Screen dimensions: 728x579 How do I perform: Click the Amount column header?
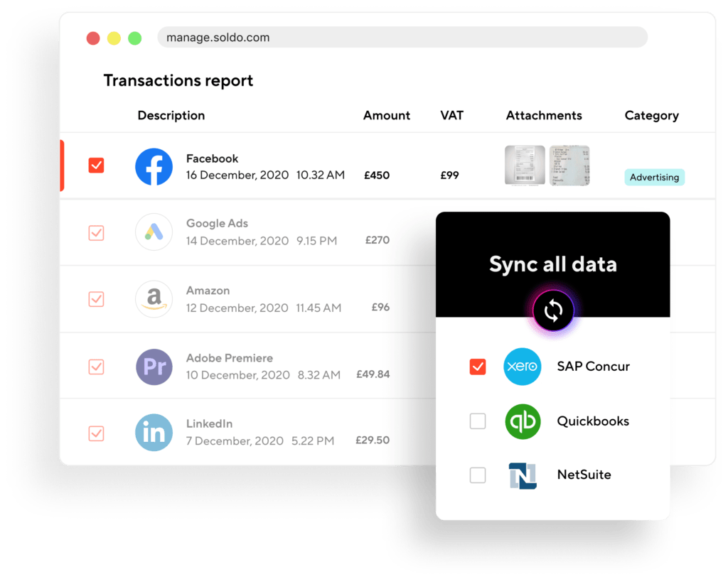pyautogui.click(x=386, y=116)
